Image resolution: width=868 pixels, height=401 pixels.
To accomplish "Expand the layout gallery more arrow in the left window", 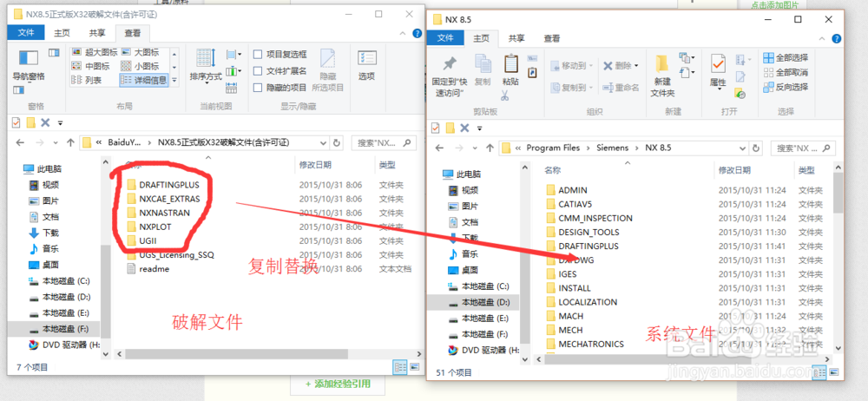I will [x=174, y=81].
